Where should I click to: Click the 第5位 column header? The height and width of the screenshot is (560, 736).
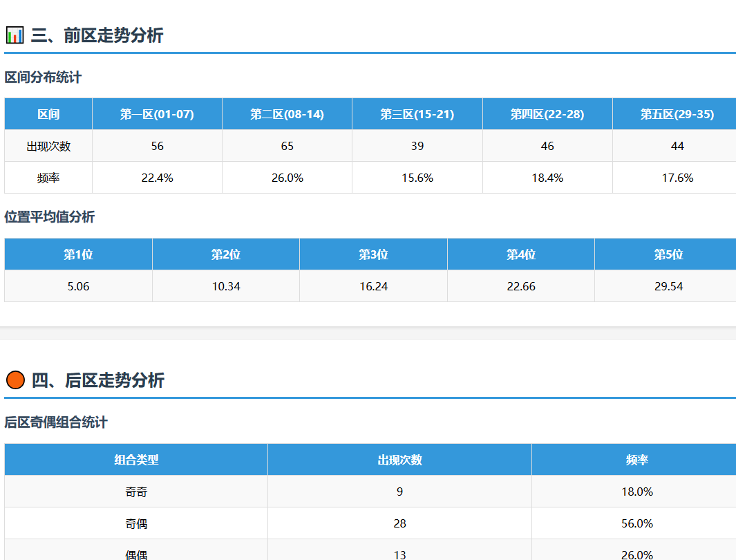[668, 254]
